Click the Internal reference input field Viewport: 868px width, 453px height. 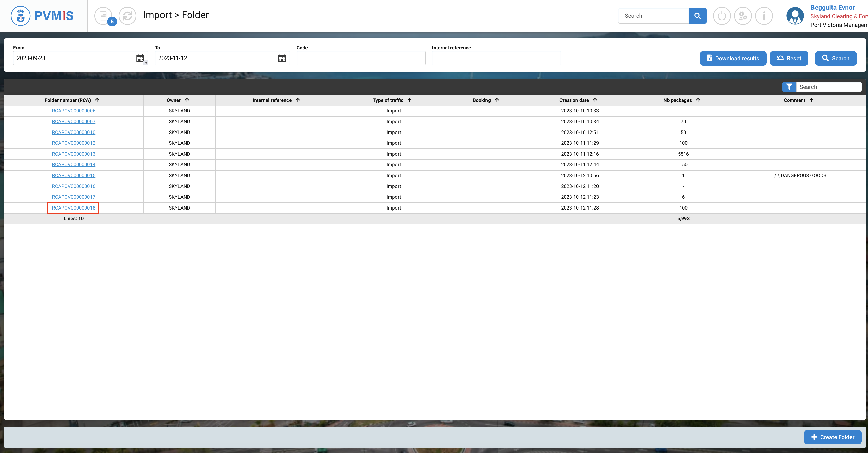pos(496,58)
